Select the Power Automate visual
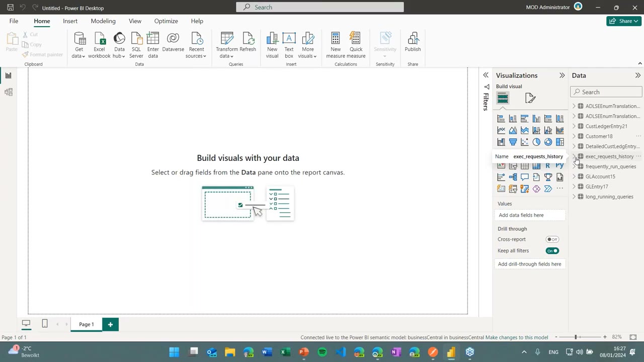 coord(548,189)
